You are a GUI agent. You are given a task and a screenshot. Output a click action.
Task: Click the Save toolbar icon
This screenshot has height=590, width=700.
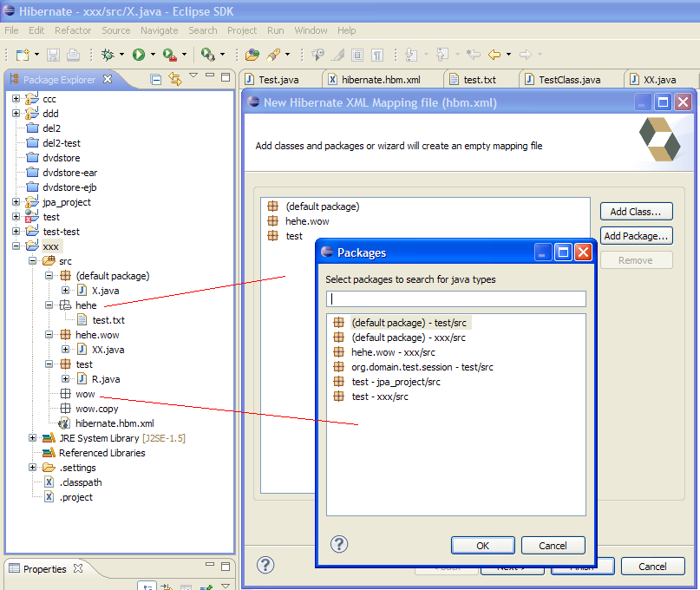pyautogui.click(x=54, y=55)
